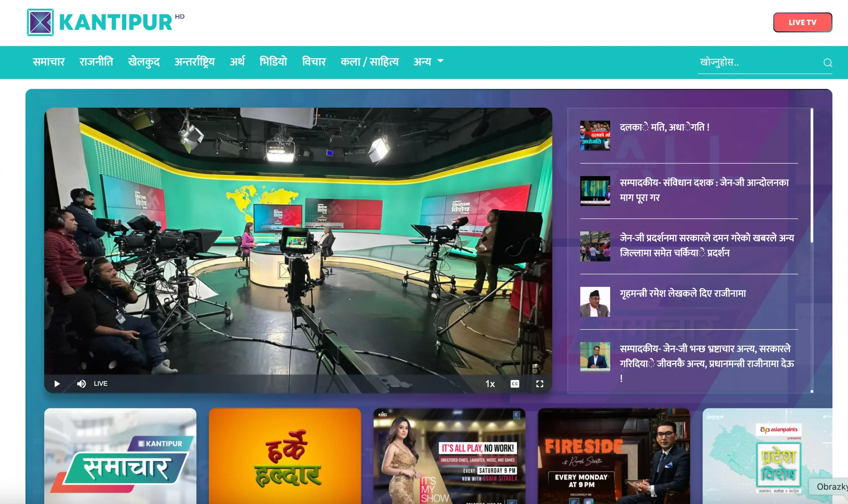Open the राजनीति menu item
The image size is (848, 504).
[x=96, y=62]
